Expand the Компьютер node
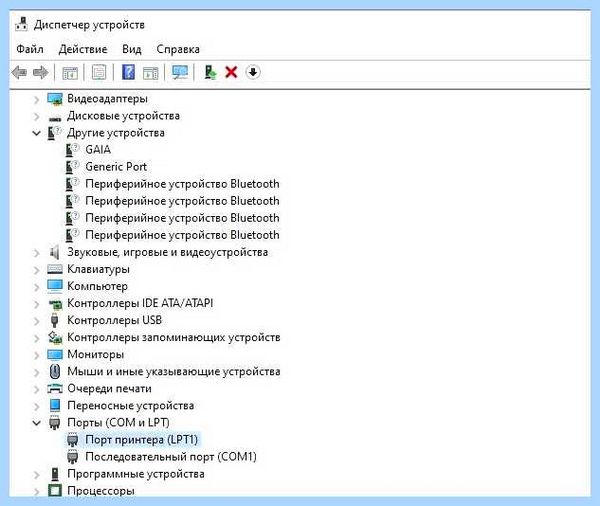Viewport: 600px width, 506px height. click(x=37, y=287)
